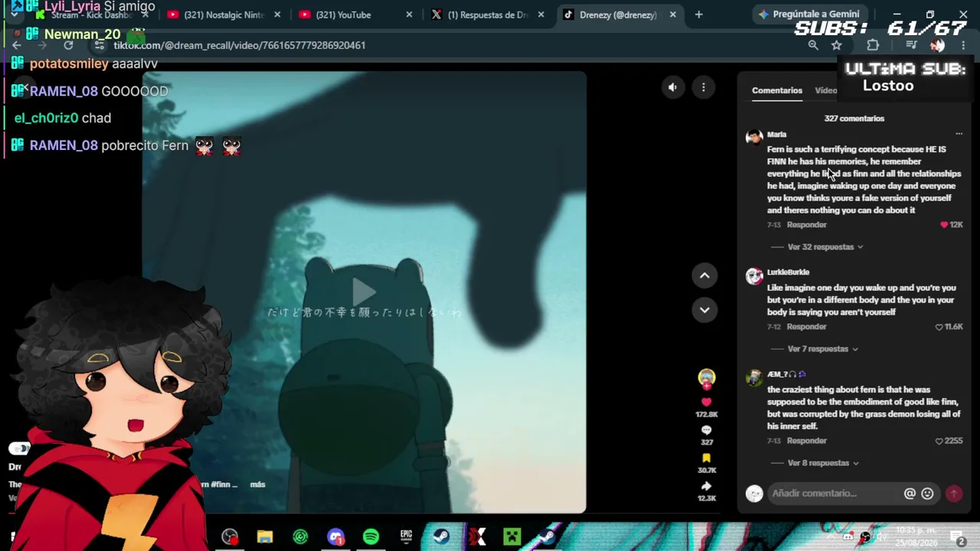Mute the TikTok video sound
The image size is (980, 551).
672,87
